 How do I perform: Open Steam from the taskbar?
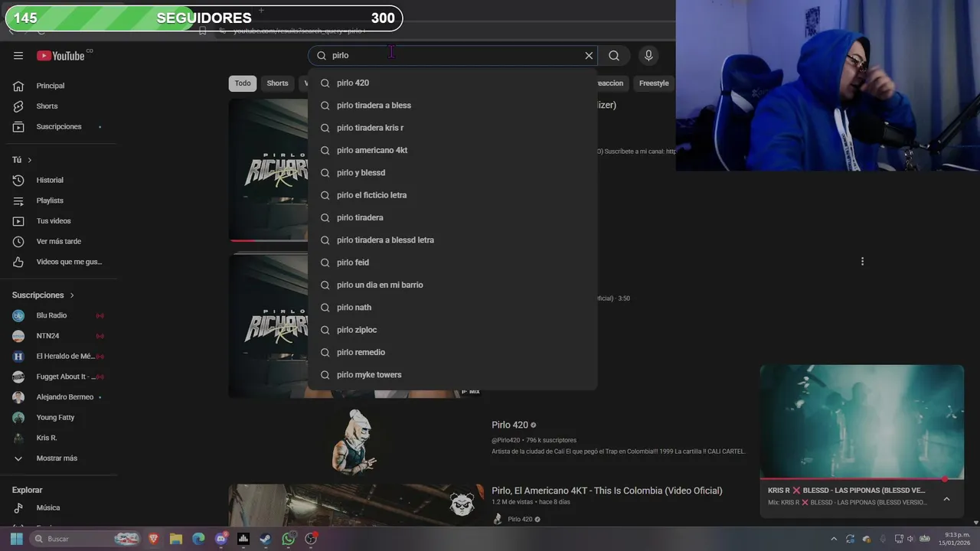coord(266,539)
